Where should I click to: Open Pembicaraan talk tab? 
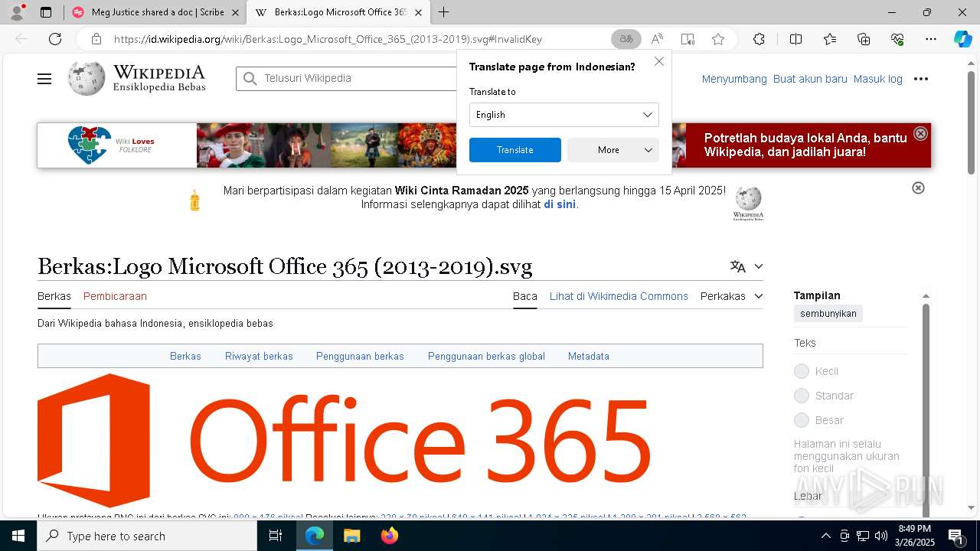(x=115, y=296)
